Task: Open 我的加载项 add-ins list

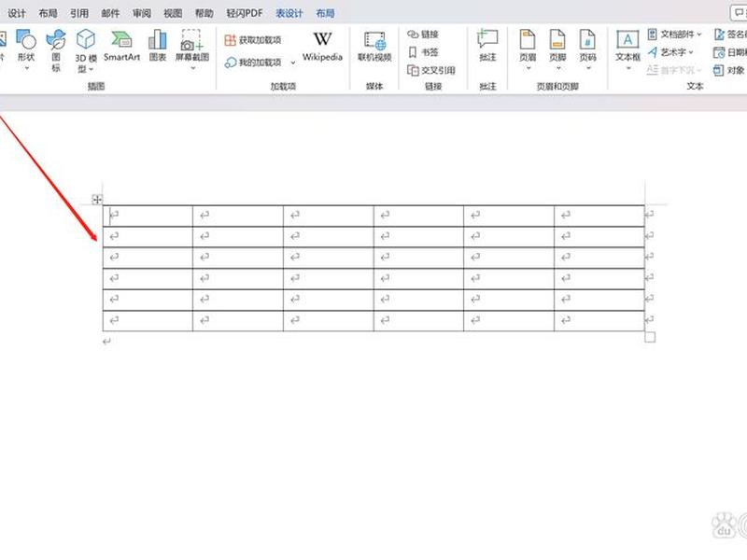Action: 260,63
